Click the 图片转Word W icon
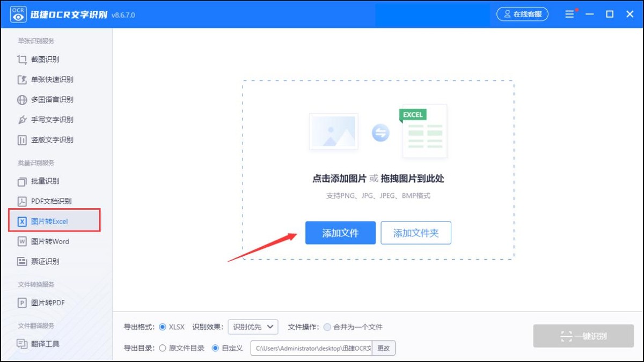 point(22,241)
